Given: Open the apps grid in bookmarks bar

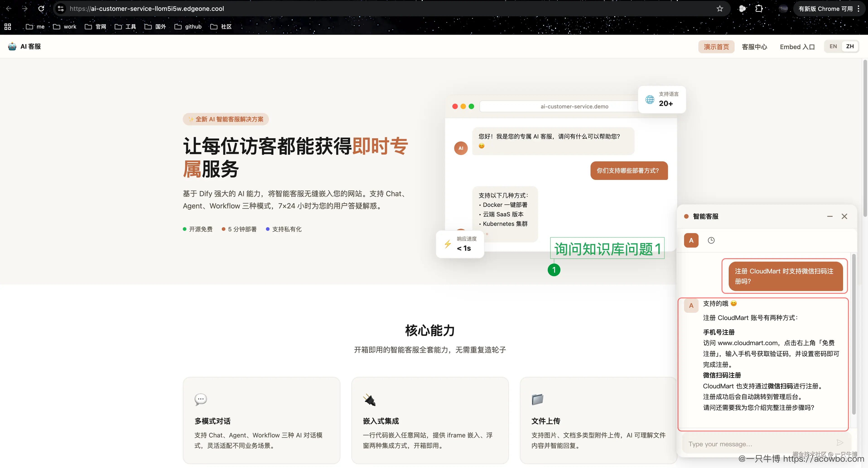Looking at the screenshot, I should tap(8, 27).
